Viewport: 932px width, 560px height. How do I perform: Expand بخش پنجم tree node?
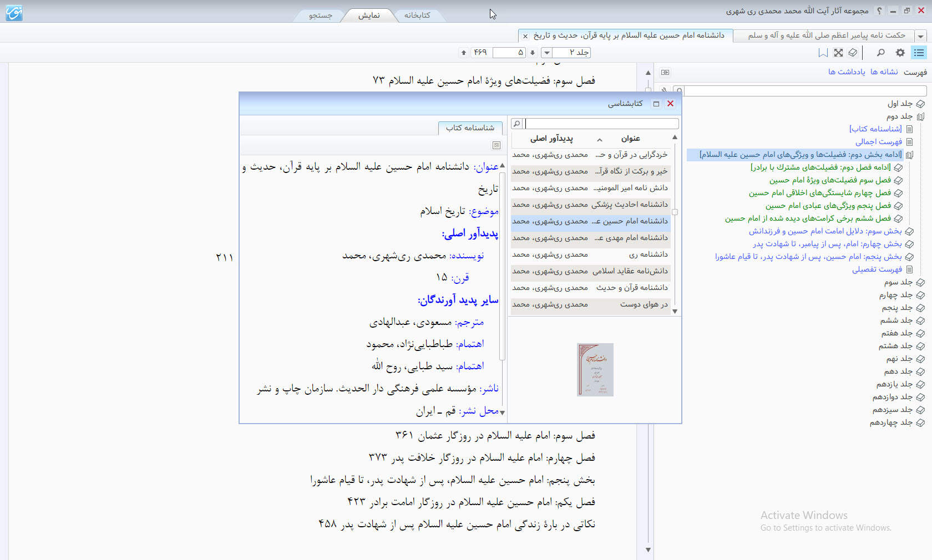pos(909,257)
